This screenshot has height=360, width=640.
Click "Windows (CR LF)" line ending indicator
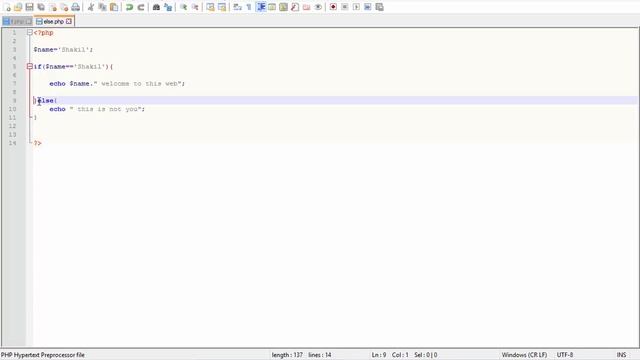coord(524,355)
